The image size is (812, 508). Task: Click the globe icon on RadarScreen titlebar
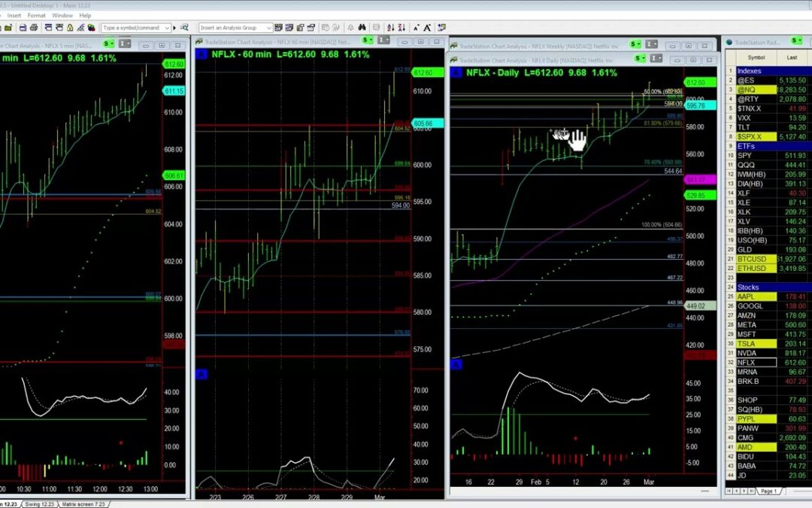pos(729,42)
